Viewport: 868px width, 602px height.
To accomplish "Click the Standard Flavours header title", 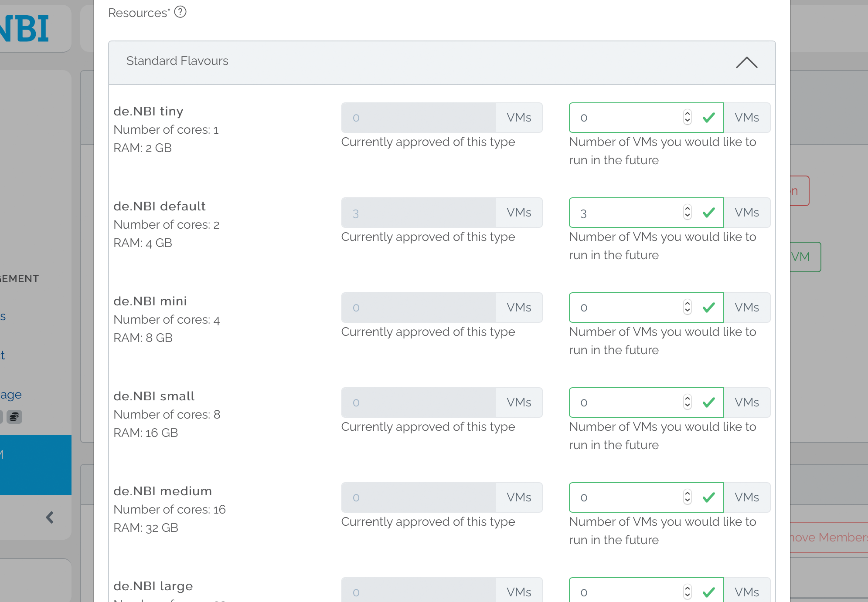I will tap(177, 61).
